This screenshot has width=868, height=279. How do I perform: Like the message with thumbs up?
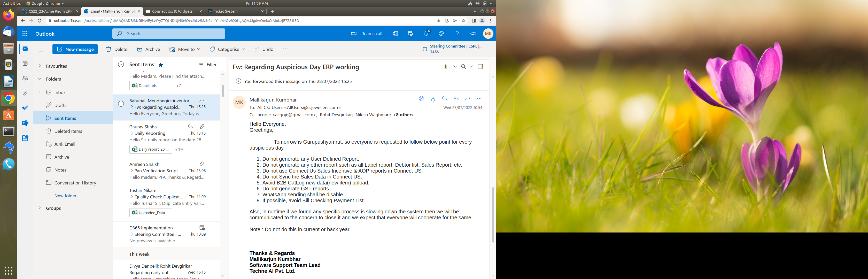click(433, 99)
